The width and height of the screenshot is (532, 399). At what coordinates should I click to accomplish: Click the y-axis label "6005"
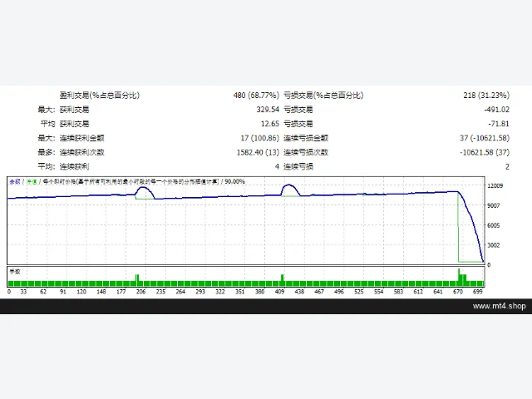(494, 225)
